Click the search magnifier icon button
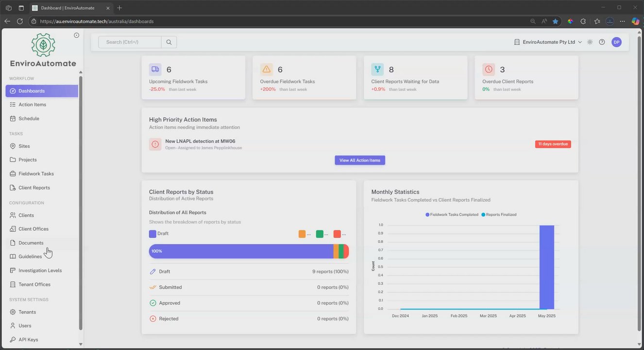 point(169,42)
